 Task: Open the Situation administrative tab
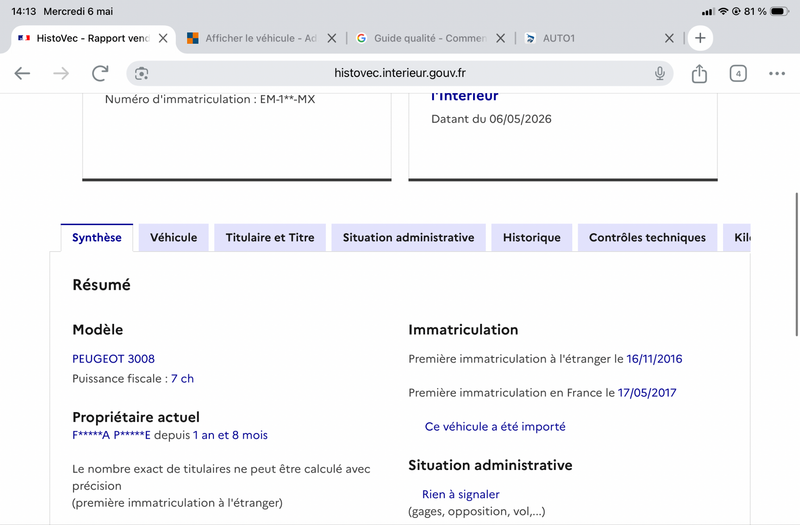pos(408,238)
